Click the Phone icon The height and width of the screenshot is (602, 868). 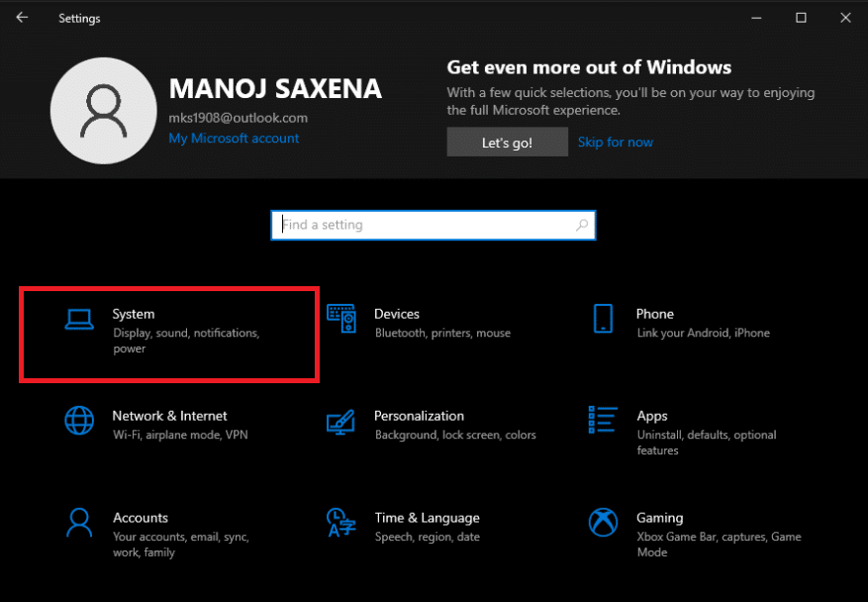603,319
